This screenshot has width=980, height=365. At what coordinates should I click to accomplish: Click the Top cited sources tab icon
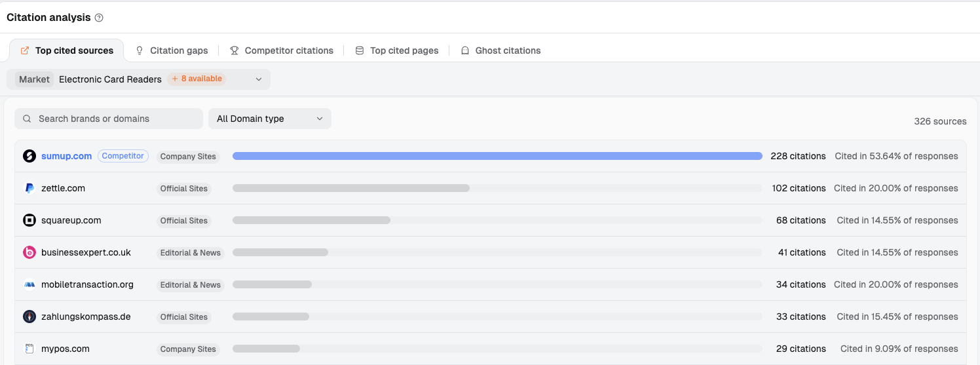pos(25,50)
